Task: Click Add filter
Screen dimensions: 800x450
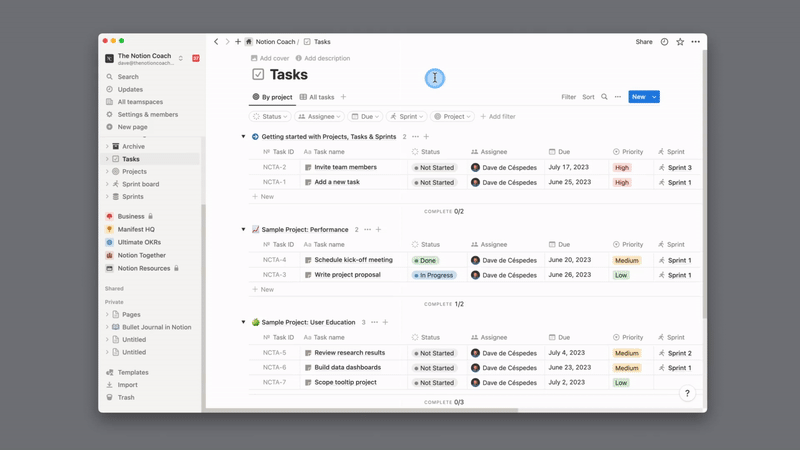Action: 498,117
